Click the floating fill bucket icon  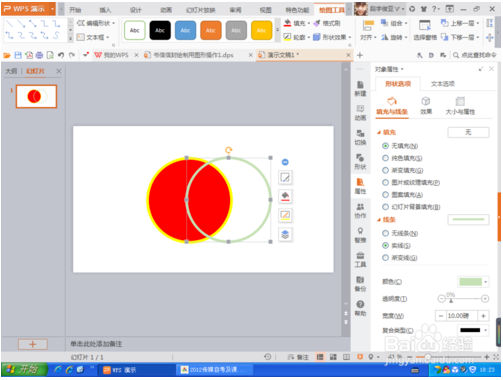[x=285, y=196]
